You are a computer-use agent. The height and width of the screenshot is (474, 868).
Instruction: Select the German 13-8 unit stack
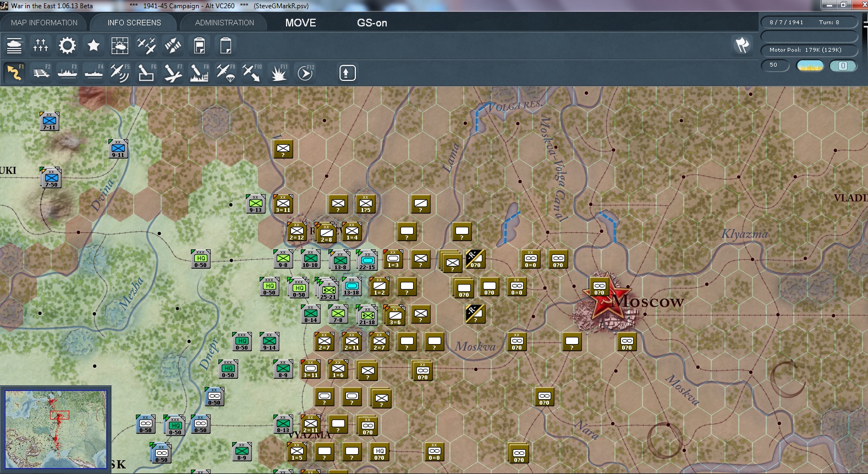pyautogui.click(x=340, y=260)
